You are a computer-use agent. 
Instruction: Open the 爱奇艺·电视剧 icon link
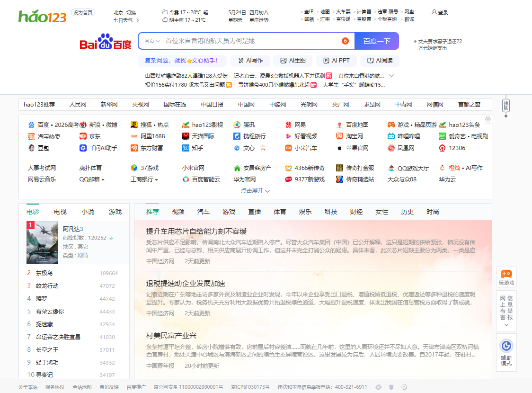[x=442, y=136]
